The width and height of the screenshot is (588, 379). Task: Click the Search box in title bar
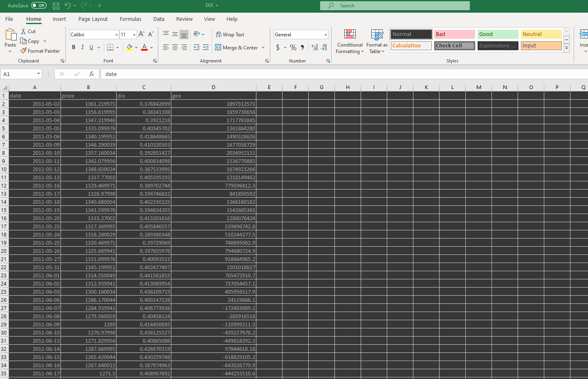tap(395, 6)
